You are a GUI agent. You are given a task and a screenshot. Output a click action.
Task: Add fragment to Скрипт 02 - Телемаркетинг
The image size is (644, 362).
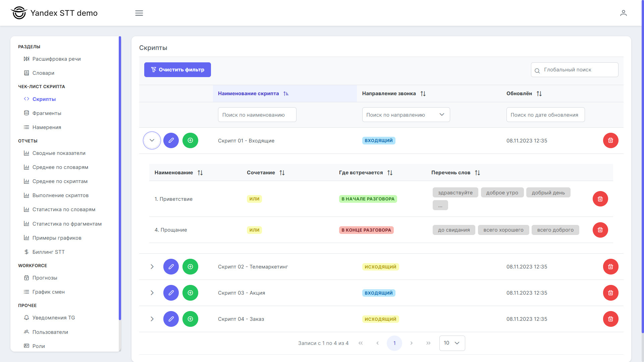coord(190,267)
